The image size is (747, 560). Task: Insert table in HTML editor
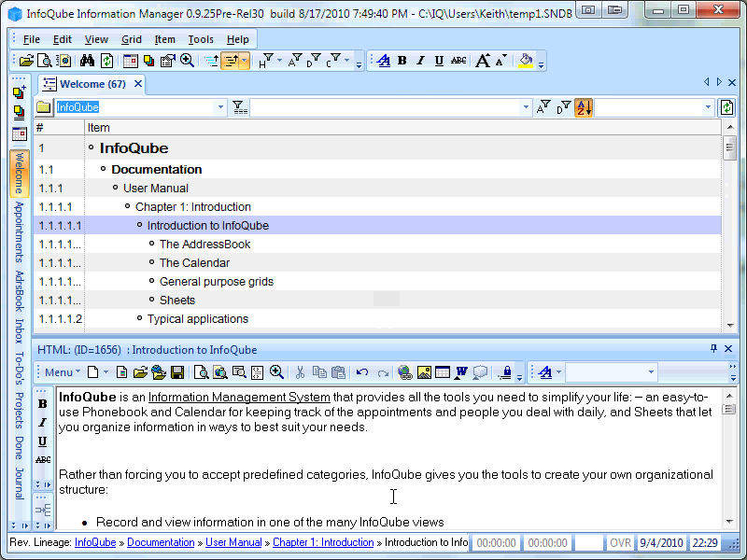tap(443, 372)
